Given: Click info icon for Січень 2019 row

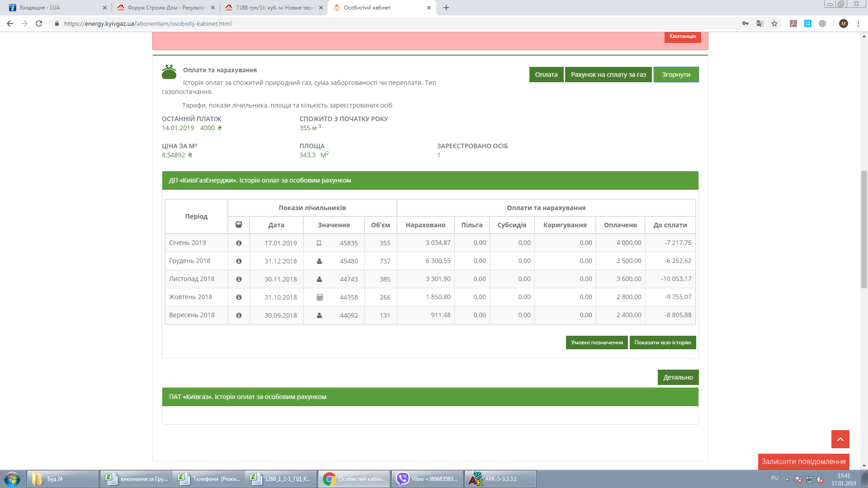Looking at the screenshot, I should (x=239, y=243).
